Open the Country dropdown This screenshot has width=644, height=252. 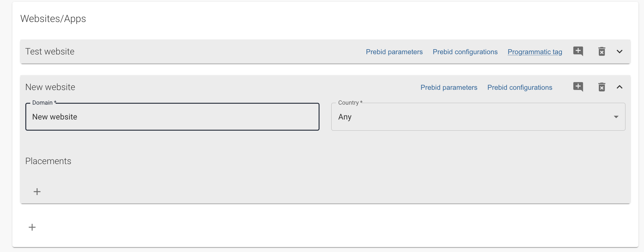[478, 117]
